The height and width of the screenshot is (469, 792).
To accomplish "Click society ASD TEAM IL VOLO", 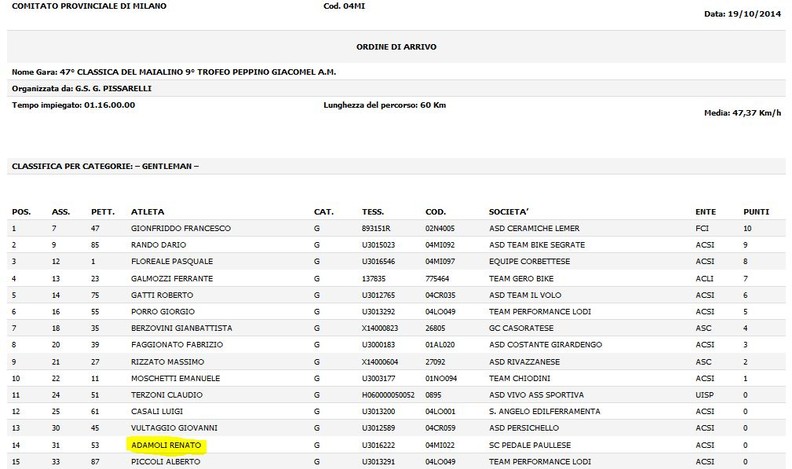I will pyautogui.click(x=525, y=295).
